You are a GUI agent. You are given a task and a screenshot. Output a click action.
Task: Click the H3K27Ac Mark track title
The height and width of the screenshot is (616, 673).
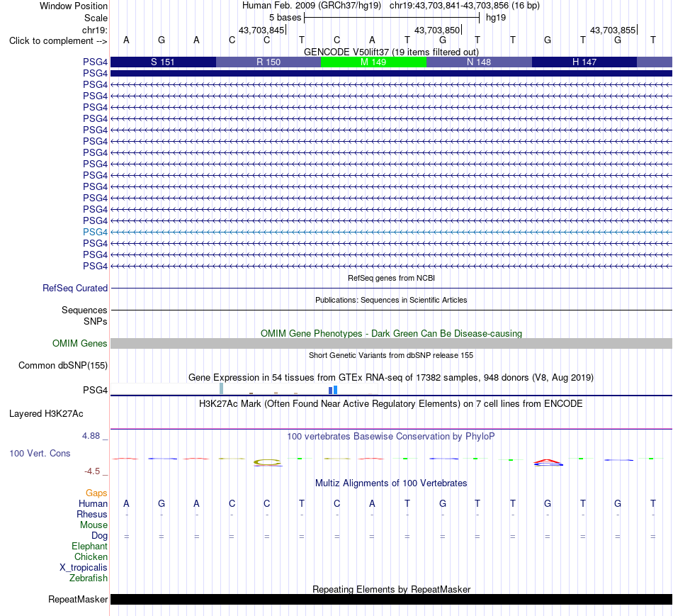pos(391,404)
